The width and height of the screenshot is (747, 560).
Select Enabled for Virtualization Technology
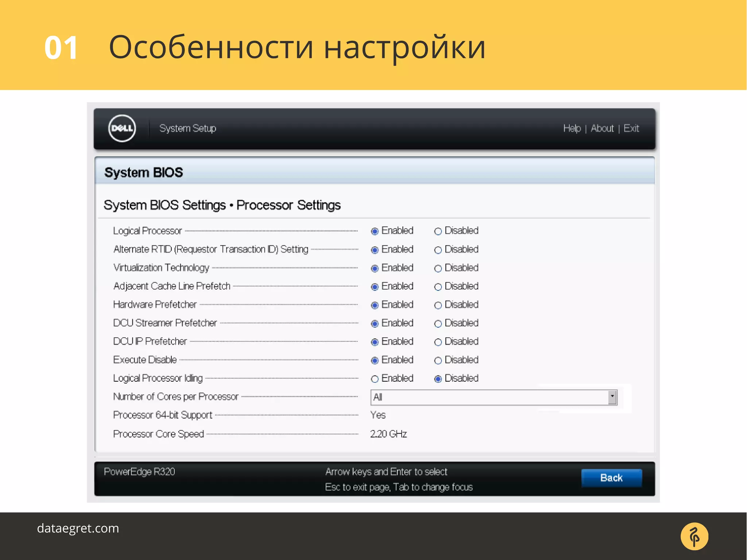pos(375,269)
